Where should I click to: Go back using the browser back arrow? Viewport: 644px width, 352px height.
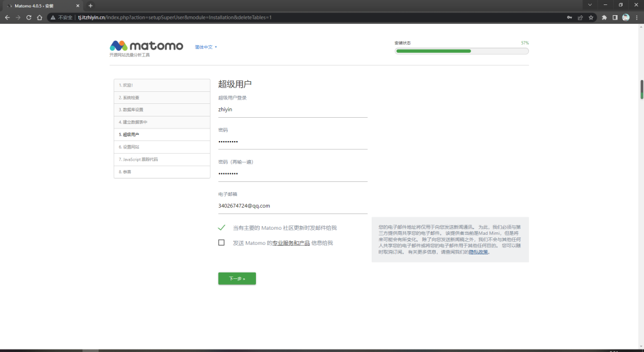pos(7,18)
